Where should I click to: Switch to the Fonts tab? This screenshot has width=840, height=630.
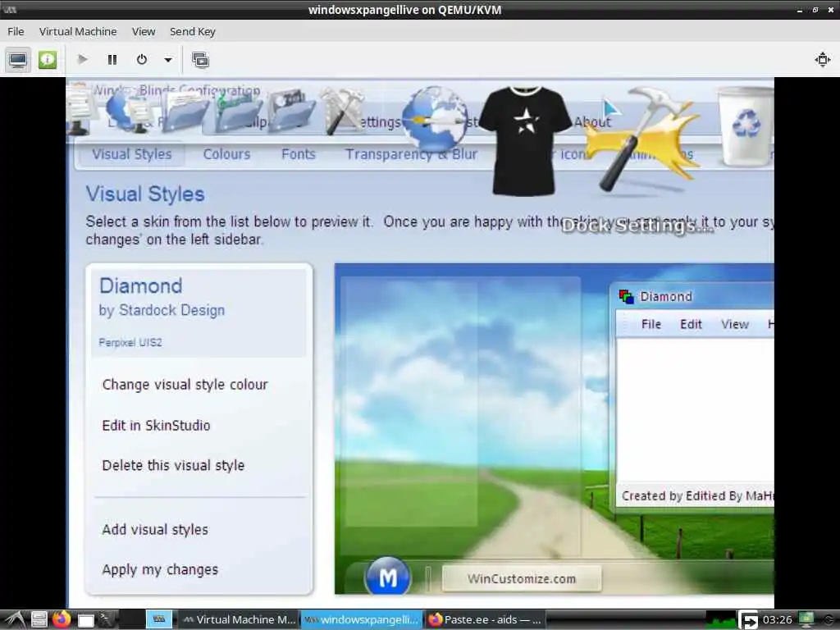(299, 154)
